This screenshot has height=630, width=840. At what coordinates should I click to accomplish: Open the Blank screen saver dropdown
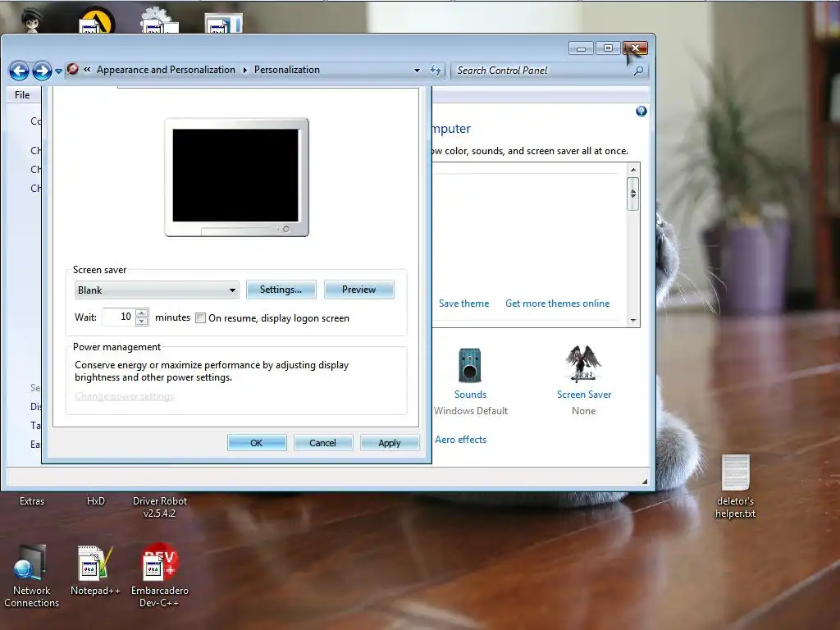tap(157, 290)
